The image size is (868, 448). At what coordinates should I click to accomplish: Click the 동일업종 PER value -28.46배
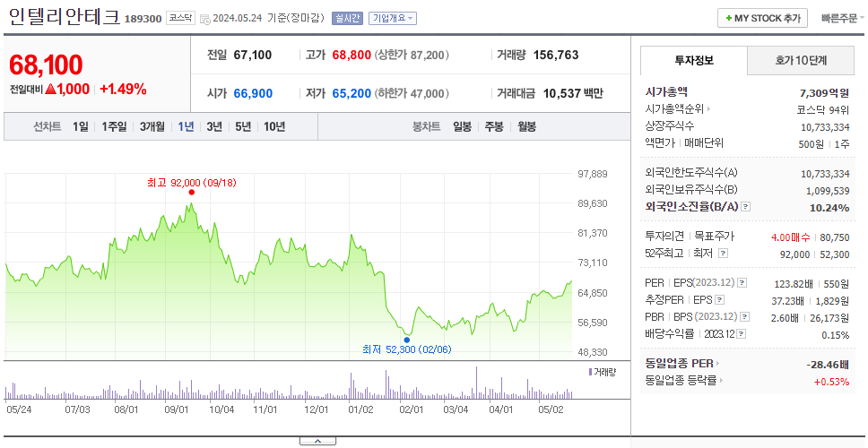pos(828,364)
